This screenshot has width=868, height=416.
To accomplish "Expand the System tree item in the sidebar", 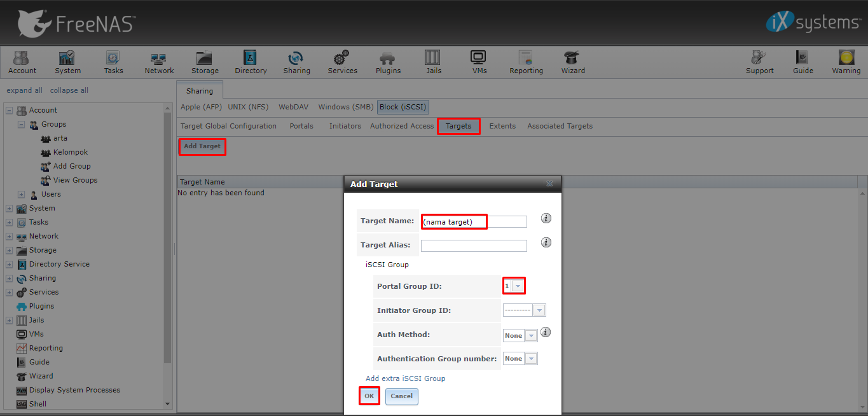I will pyautogui.click(x=8, y=208).
